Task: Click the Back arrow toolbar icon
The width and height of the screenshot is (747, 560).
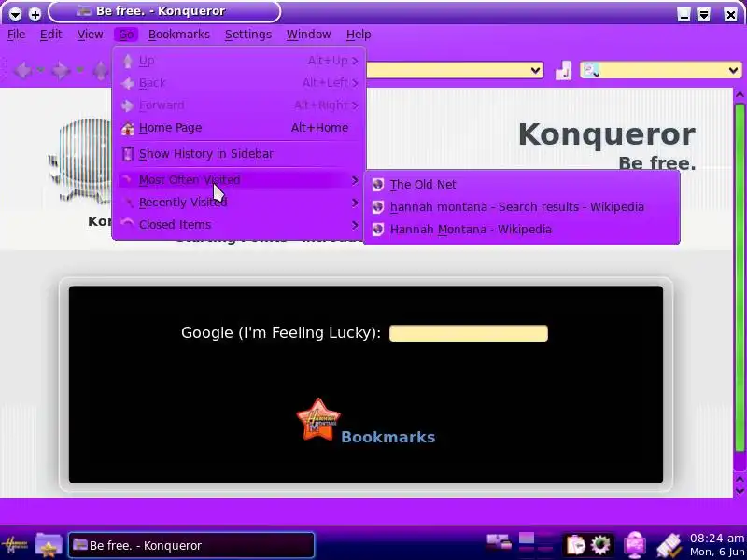Action: tap(22, 71)
